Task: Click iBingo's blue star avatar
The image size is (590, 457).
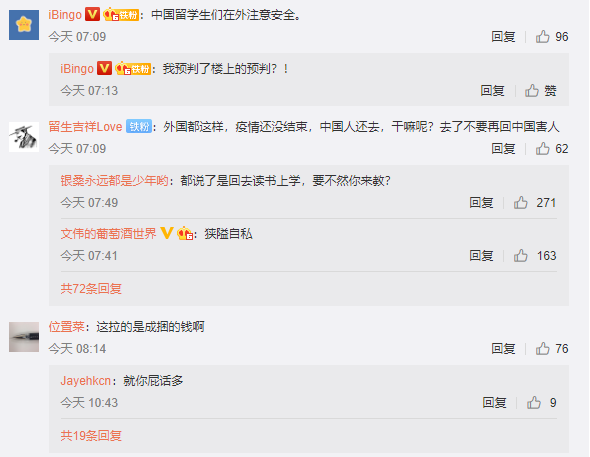Action: tap(24, 25)
